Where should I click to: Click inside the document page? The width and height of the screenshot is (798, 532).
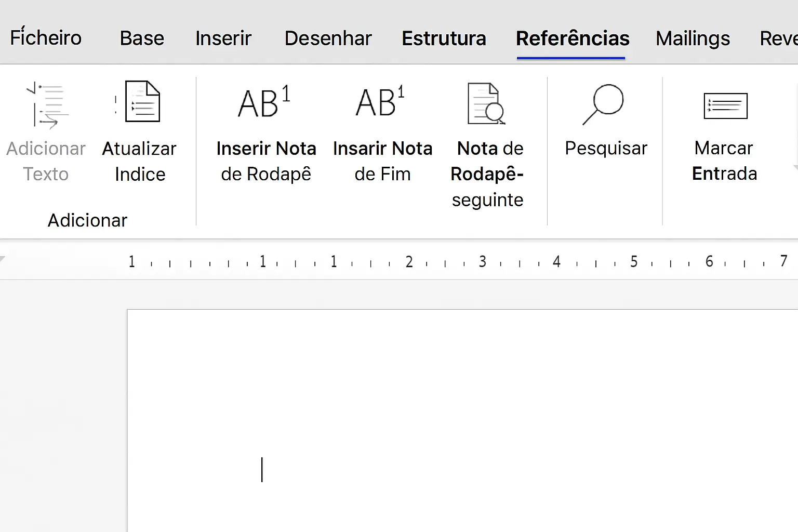[462, 421]
